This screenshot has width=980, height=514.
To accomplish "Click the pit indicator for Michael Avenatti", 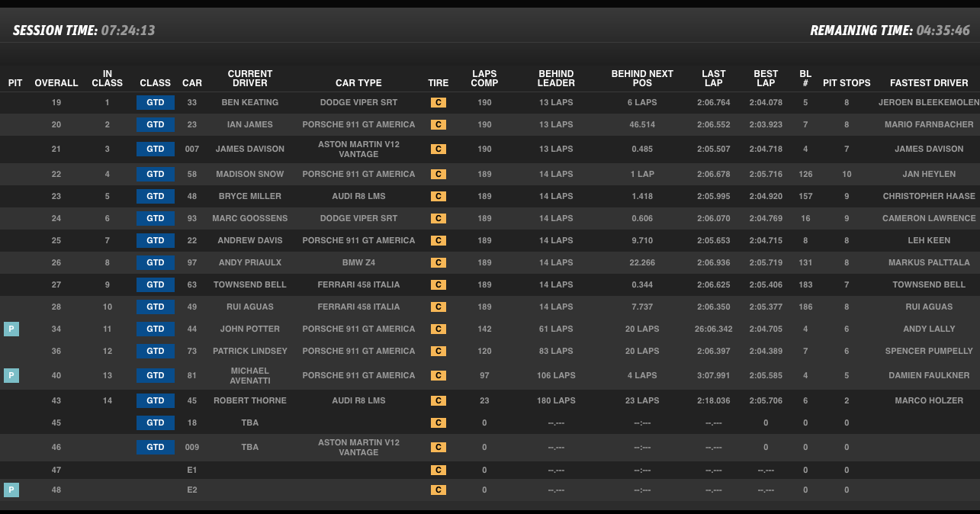I will pos(11,375).
